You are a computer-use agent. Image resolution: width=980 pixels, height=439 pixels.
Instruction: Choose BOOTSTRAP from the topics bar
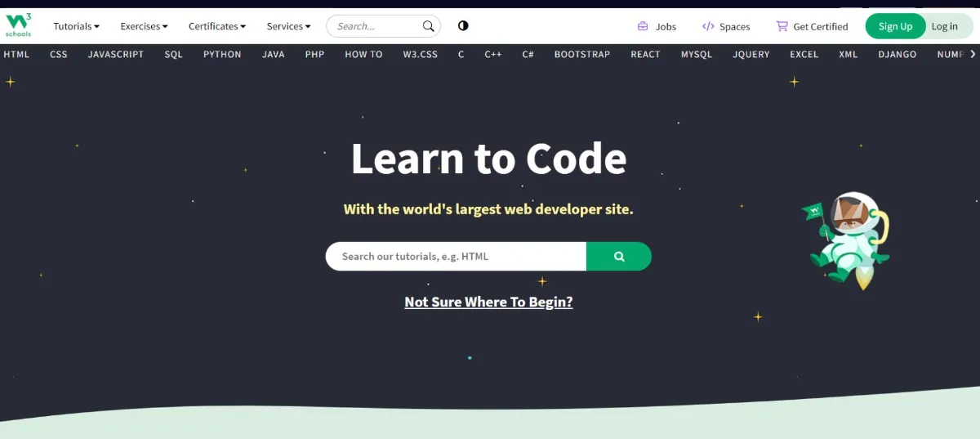point(581,55)
